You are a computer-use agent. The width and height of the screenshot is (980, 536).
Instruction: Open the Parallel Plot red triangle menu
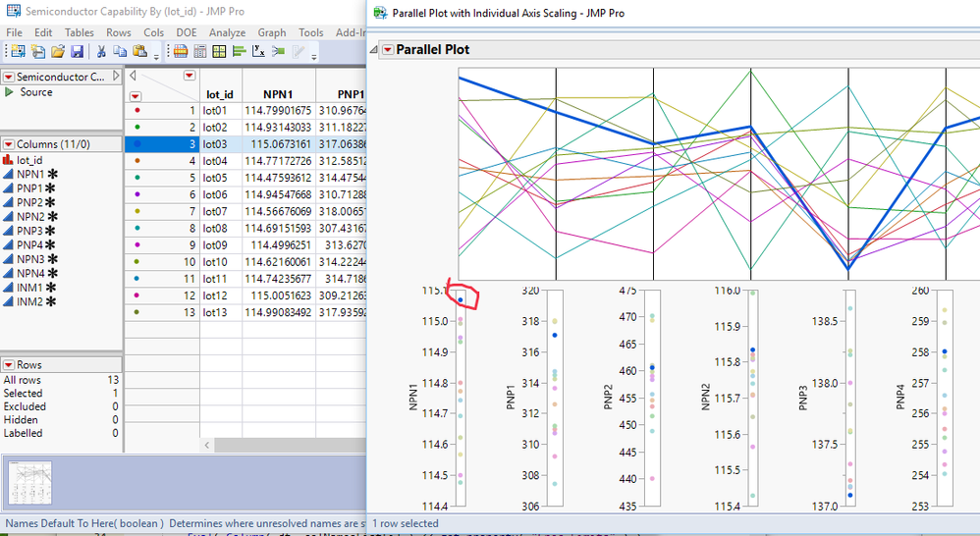(x=388, y=50)
